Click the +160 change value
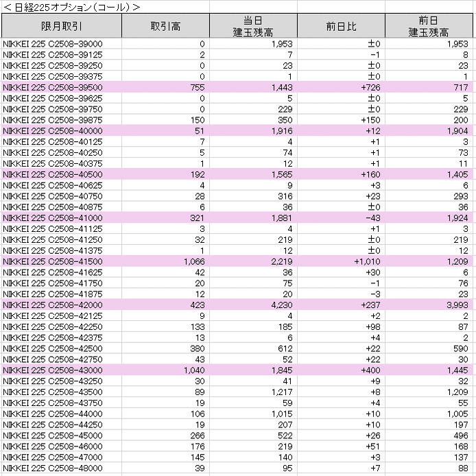This screenshot has height=476, width=476. [370, 174]
